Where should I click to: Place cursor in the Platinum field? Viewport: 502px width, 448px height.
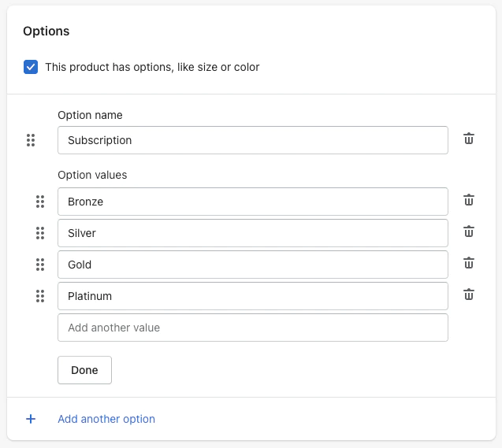[252, 296]
